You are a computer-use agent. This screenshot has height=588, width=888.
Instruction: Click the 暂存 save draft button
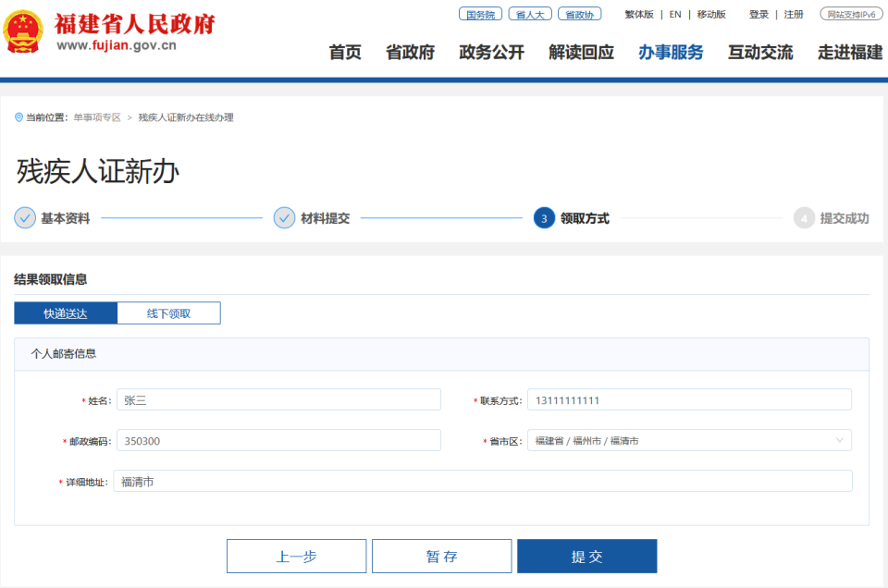point(442,557)
